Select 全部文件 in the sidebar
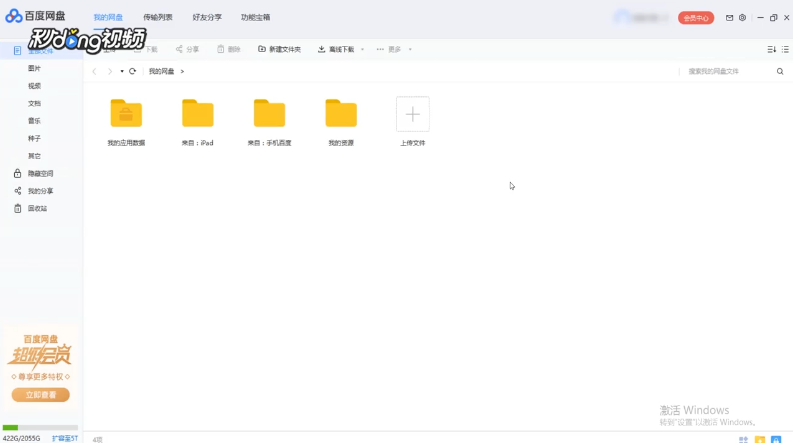793x443 pixels. pos(41,51)
